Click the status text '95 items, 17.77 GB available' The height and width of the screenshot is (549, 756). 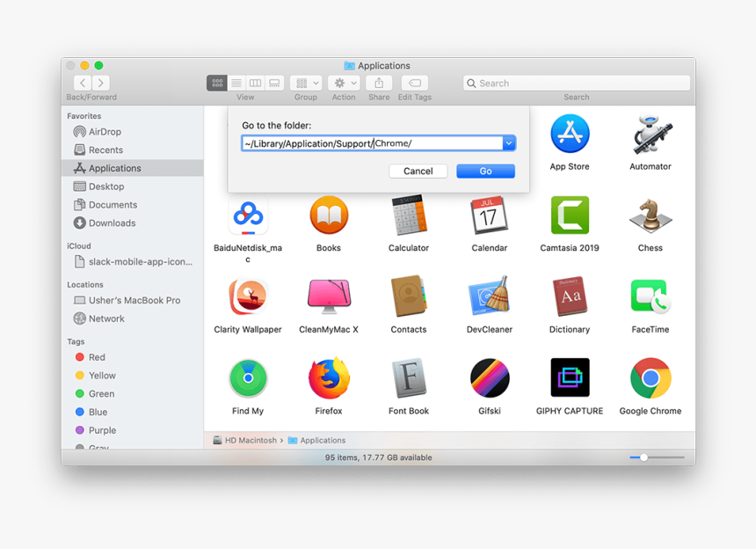point(378,457)
